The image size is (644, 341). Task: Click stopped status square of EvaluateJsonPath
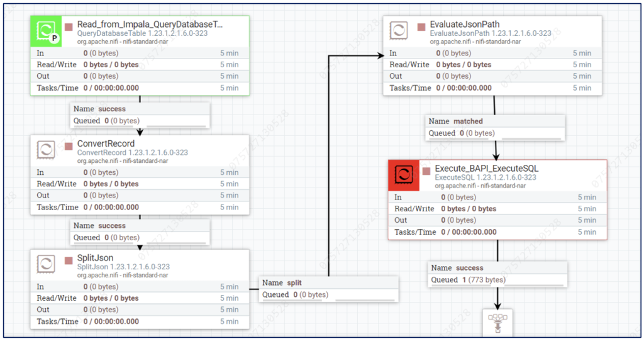pos(421,26)
